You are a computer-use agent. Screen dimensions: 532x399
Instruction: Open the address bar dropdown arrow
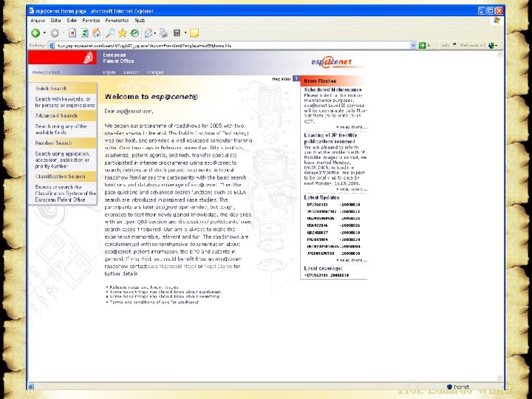413,46
